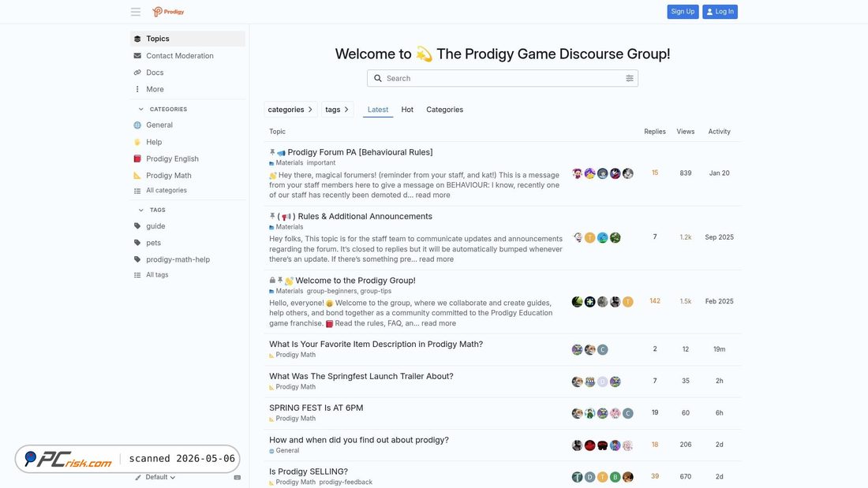Expand read more on Rules & Additional Announcements

click(x=436, y=259)
